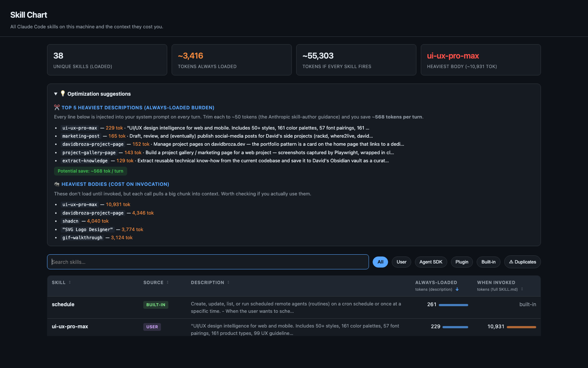Viewport: 588px width, 368px height.
Task: Click the SKILL column header
Action: point(58,282)
